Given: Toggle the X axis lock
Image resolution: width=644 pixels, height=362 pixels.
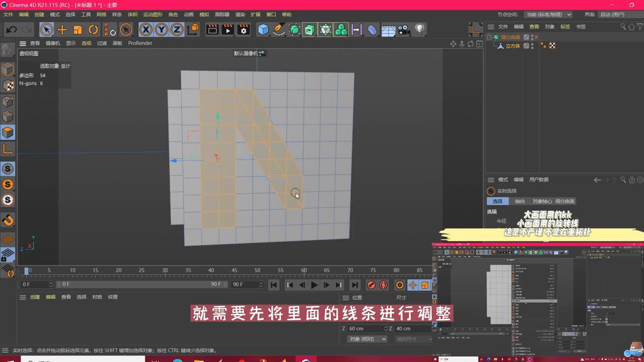Looking at the screenshot, I should (x=146, y=30).
